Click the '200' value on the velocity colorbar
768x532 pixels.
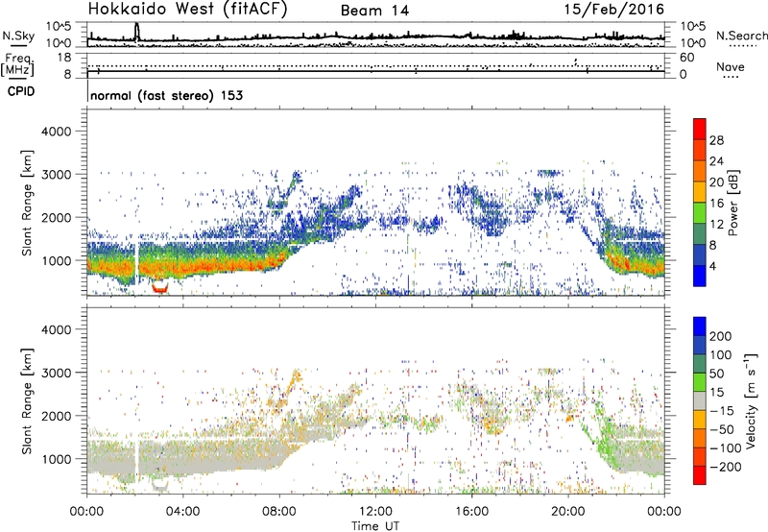721,336
